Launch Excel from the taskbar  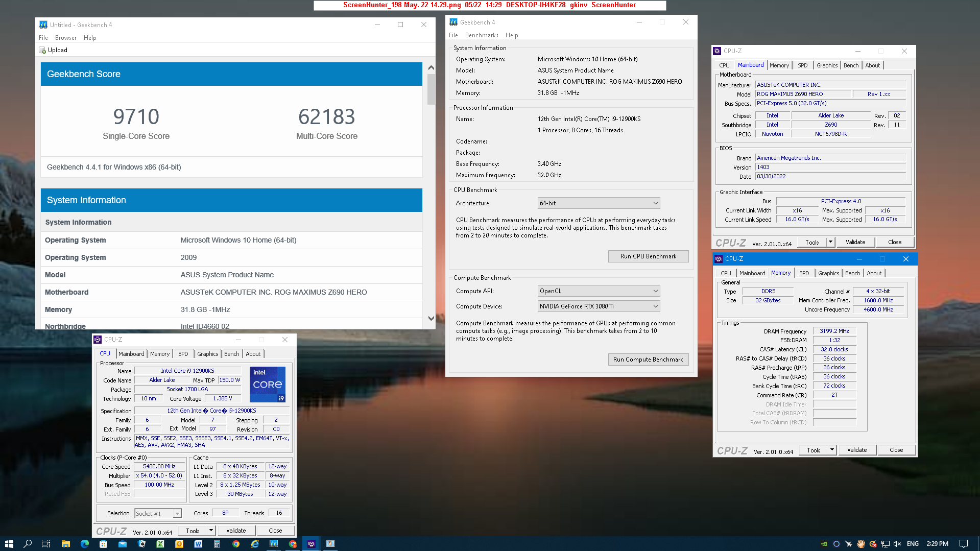click(x=160, y=544)
